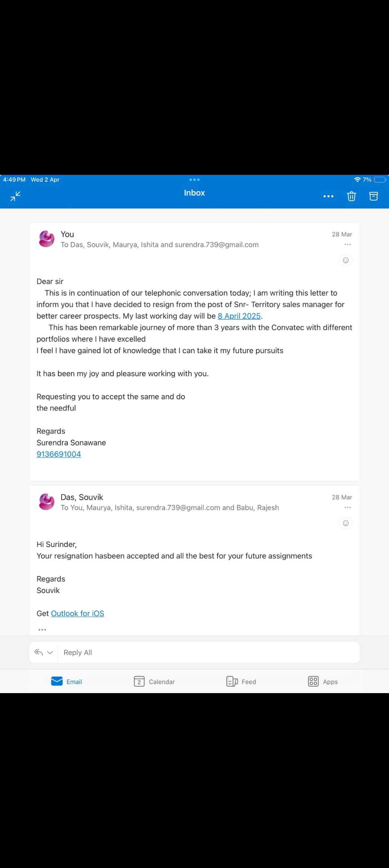Expand quoted text ellipsis under Souvik's reply
The width and height of the screenshot is (389, 868).
point(42,630)
